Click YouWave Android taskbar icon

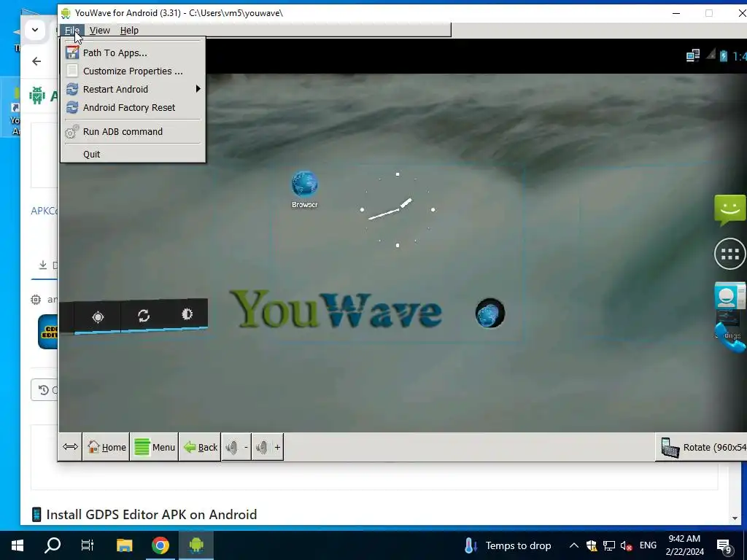196,545
